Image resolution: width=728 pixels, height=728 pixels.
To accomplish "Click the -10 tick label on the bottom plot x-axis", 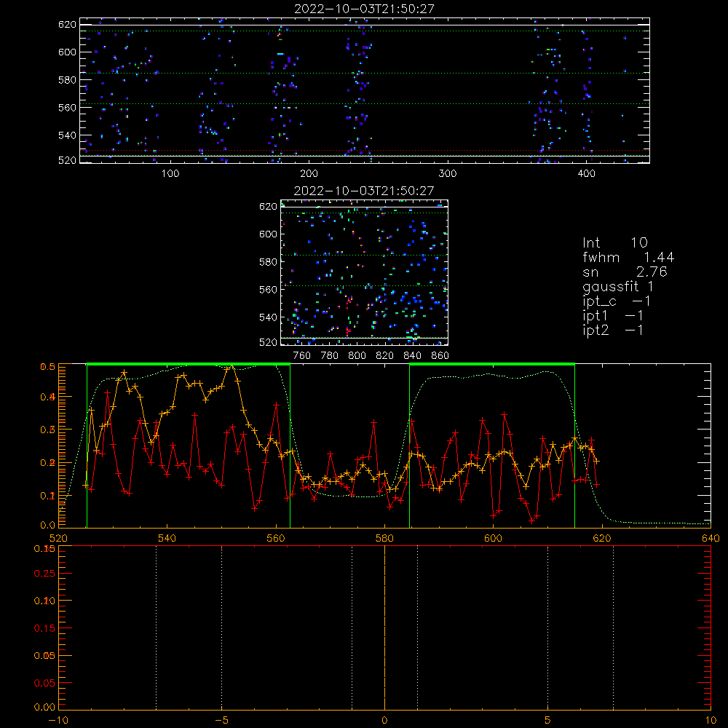I will point(58,721).
